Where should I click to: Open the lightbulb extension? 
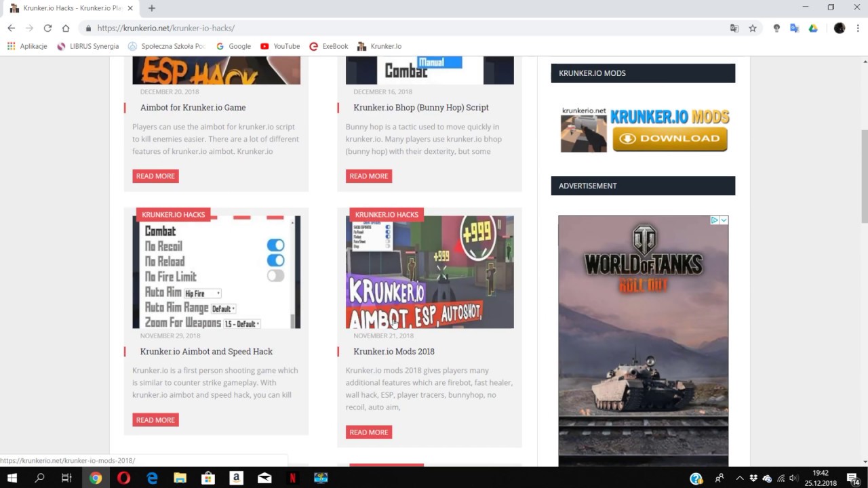[x=776, y=28]
